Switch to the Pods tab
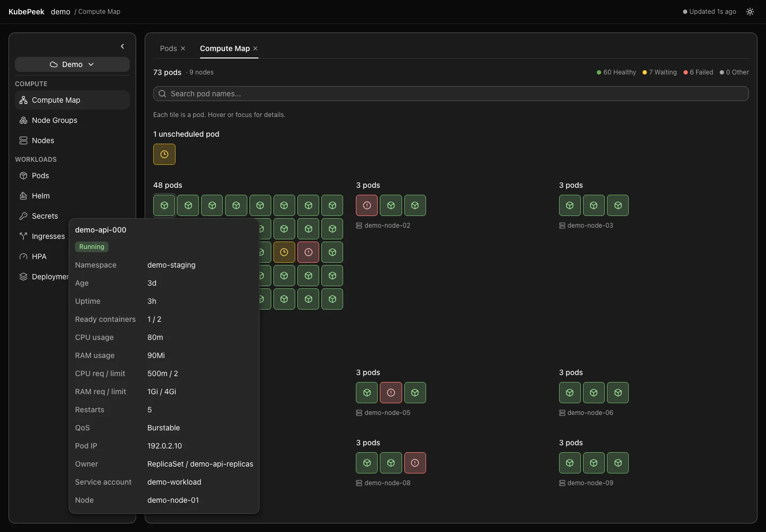 pos(168,48)
